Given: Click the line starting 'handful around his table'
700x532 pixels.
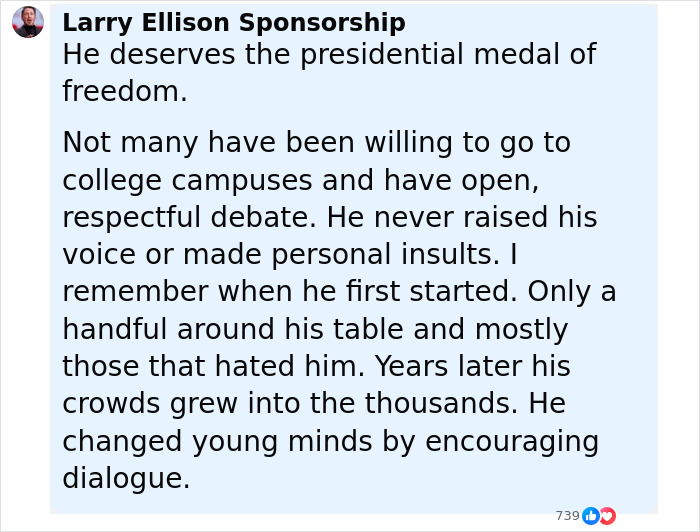Looking at the screenshot, I should (315, 329).
